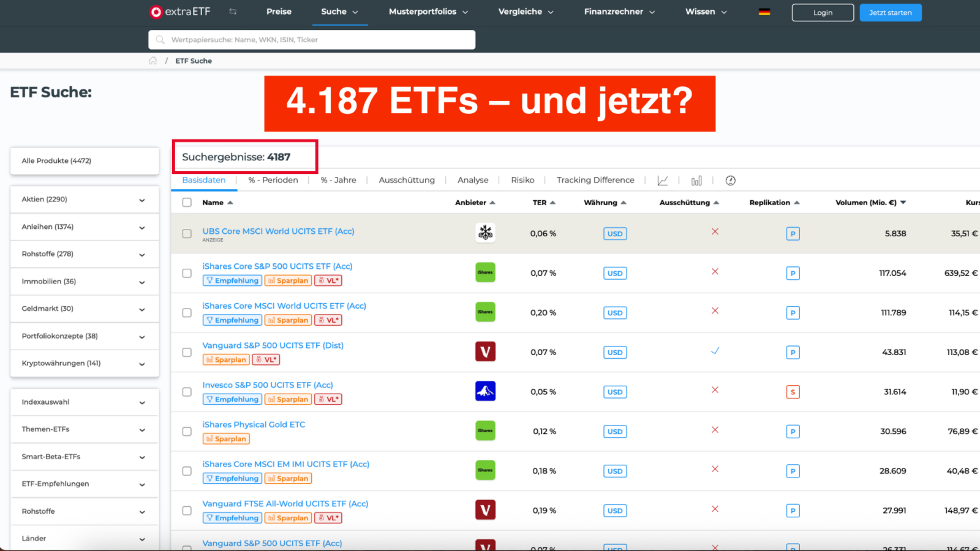Click the compare arrows icon beside the logo

[x=233, y=12]
